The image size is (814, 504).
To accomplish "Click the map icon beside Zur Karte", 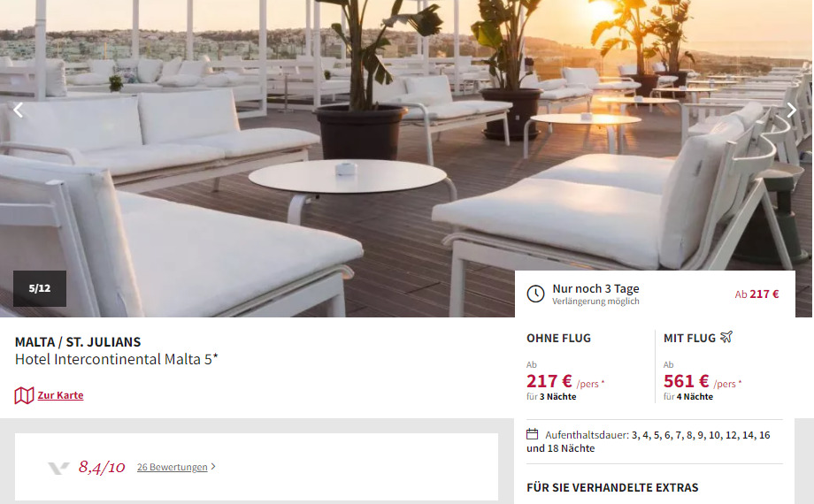I will point(24,395).
